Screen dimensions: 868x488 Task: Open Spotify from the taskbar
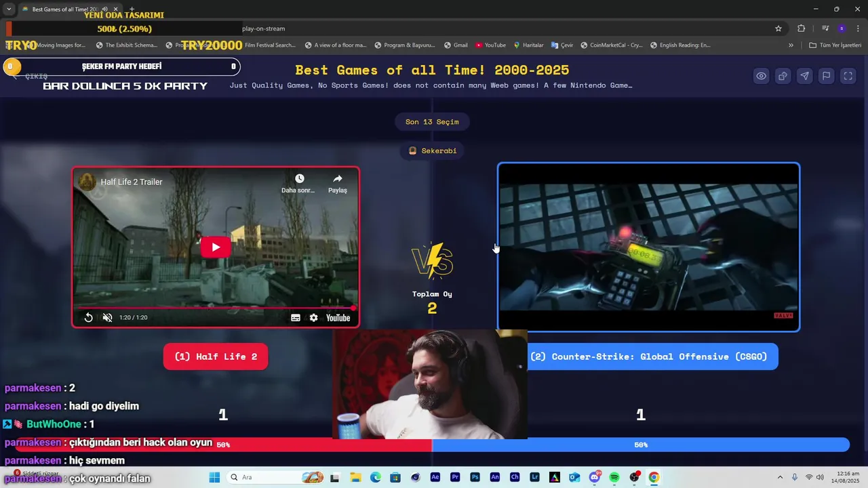click(x=614, y=477)
